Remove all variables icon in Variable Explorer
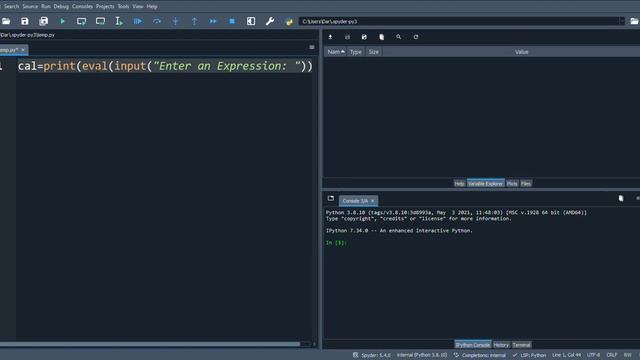The height and width of the screenshot is (360, 640). coord(381,37)
